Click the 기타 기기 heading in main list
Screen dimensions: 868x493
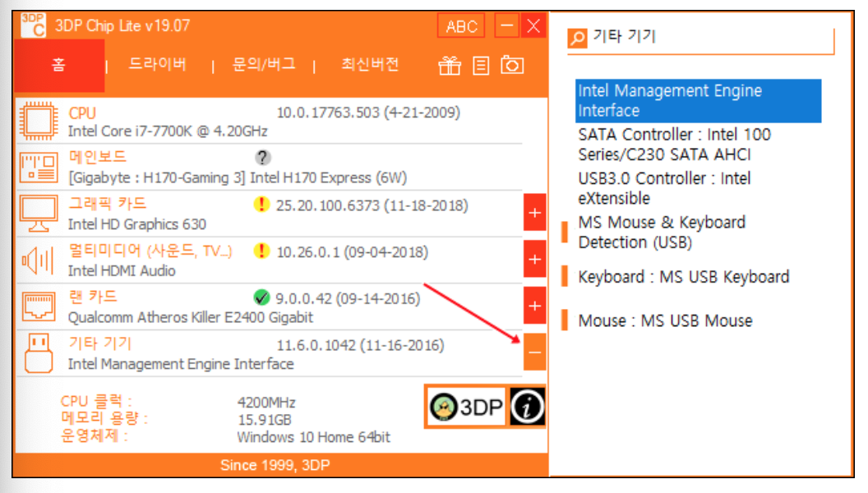[100, 343]
